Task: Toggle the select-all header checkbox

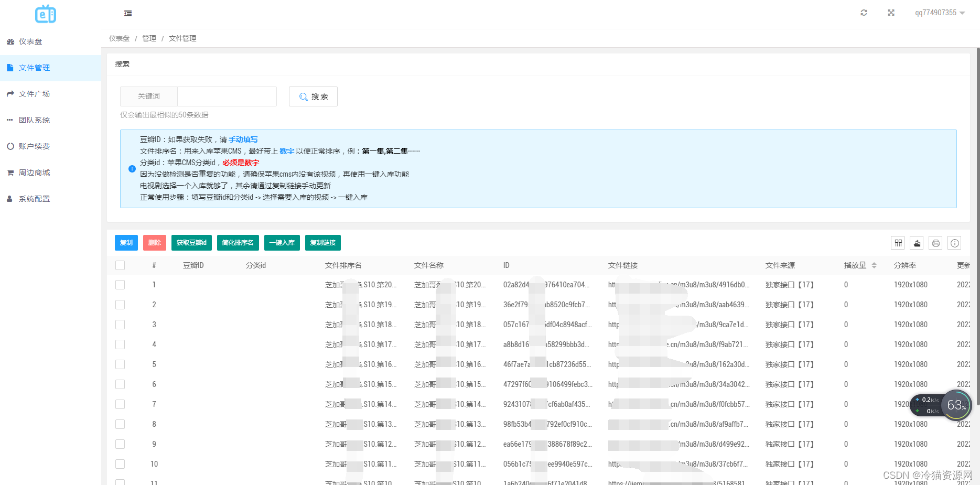Action: pos(120,265)
